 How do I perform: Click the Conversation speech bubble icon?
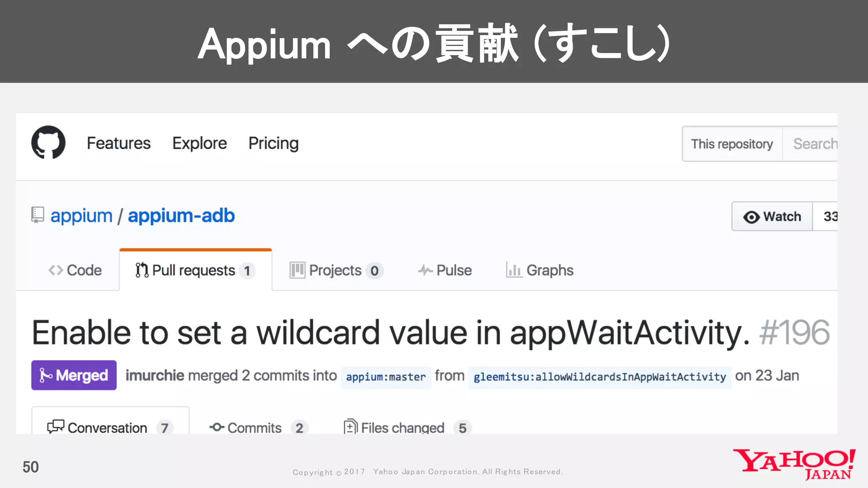click(56, 427)
